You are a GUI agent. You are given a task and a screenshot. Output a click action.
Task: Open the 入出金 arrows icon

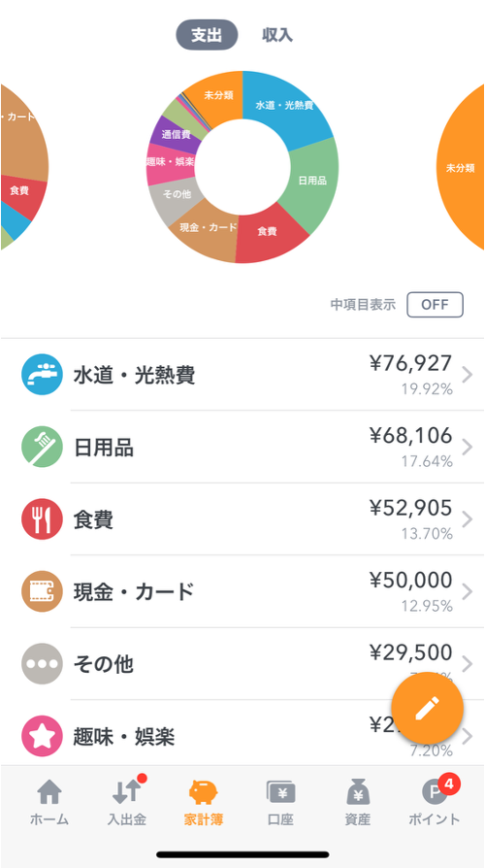tap(127, 791)
